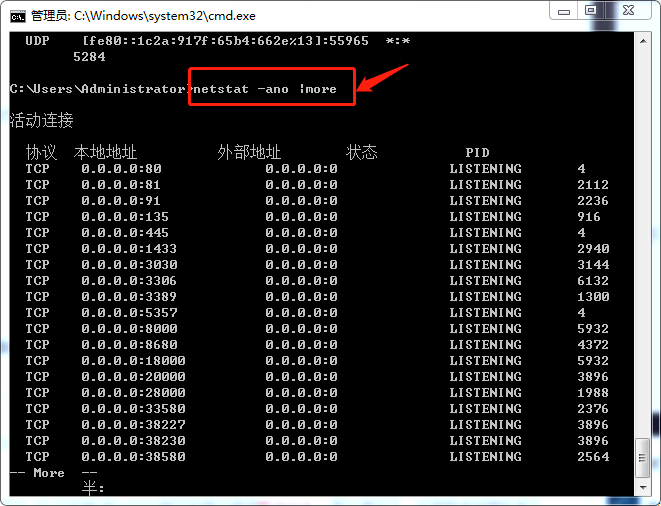Click the 本地地址 column header
The height and width of the screenshot is (506, 661).
105,152
